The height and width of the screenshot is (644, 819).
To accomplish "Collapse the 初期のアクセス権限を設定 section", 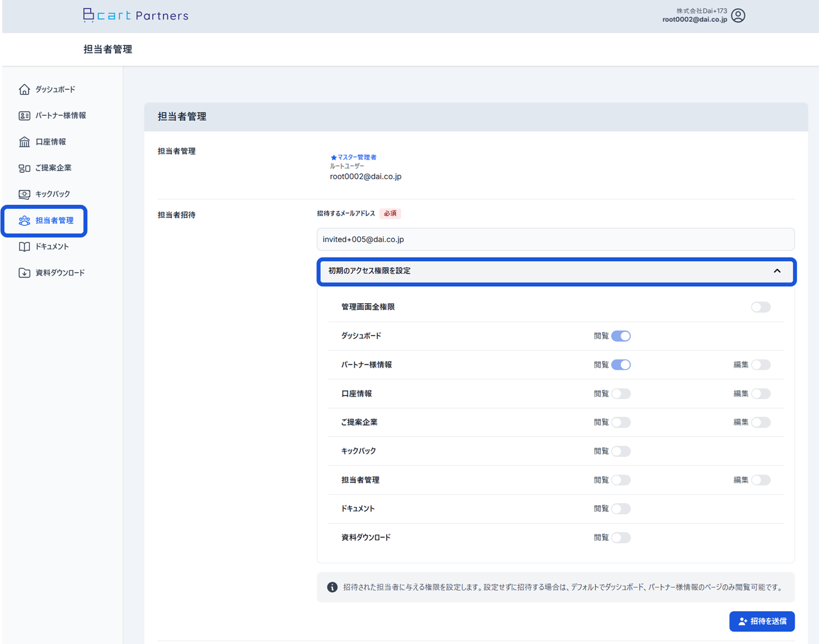I will (x=556, y=271).
